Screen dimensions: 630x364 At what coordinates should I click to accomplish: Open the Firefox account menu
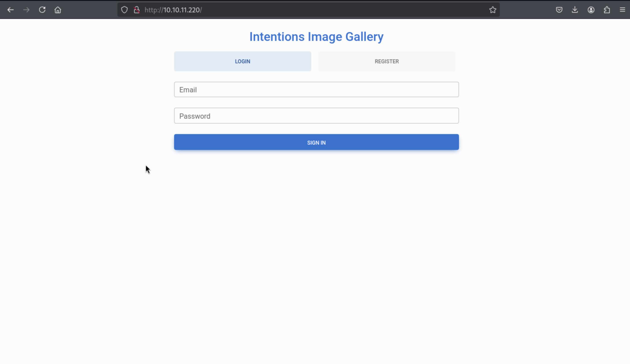point(591,10)
